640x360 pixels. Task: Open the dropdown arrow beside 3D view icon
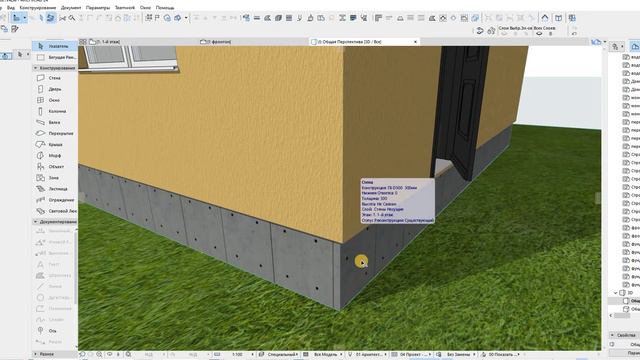point(186,18)
